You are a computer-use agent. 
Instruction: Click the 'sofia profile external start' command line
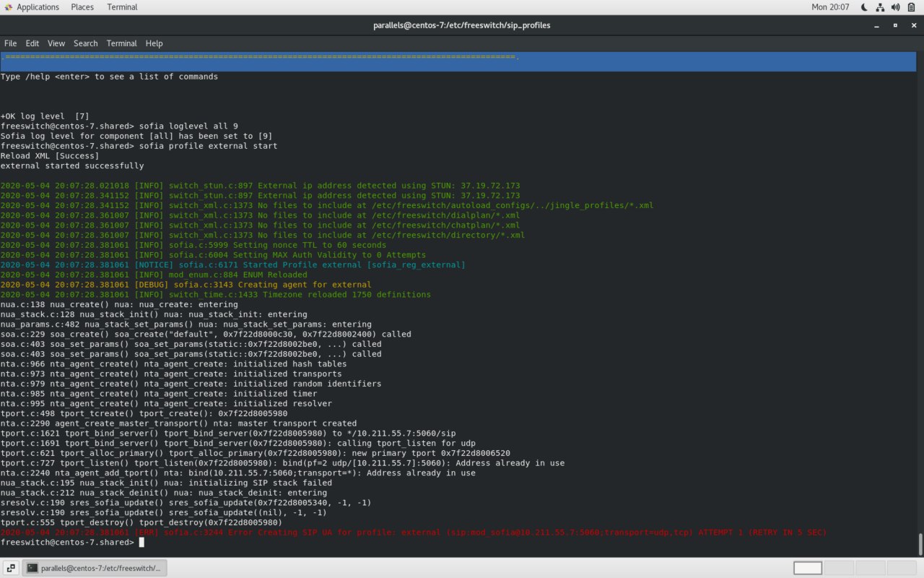click(x=139, y=146)
